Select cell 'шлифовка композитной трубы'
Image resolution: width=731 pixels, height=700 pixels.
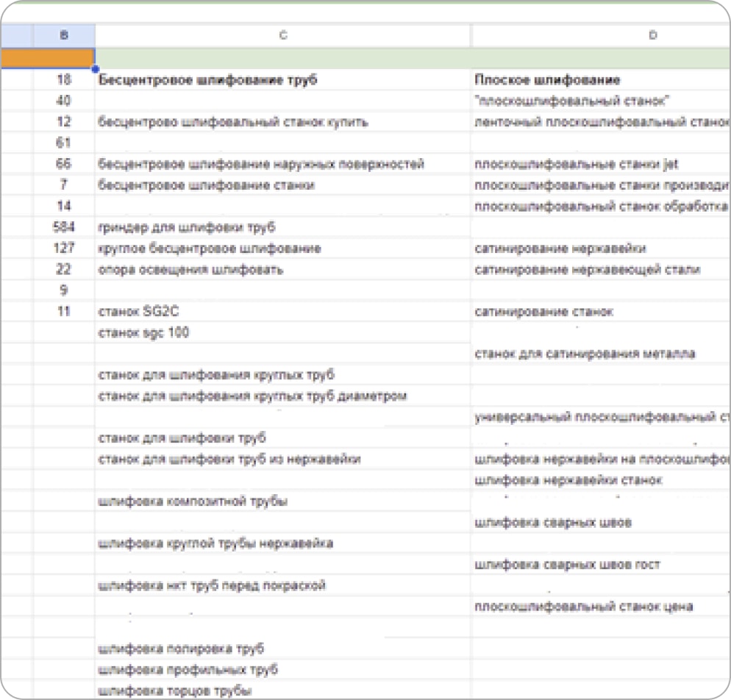[x=282, y=501]
